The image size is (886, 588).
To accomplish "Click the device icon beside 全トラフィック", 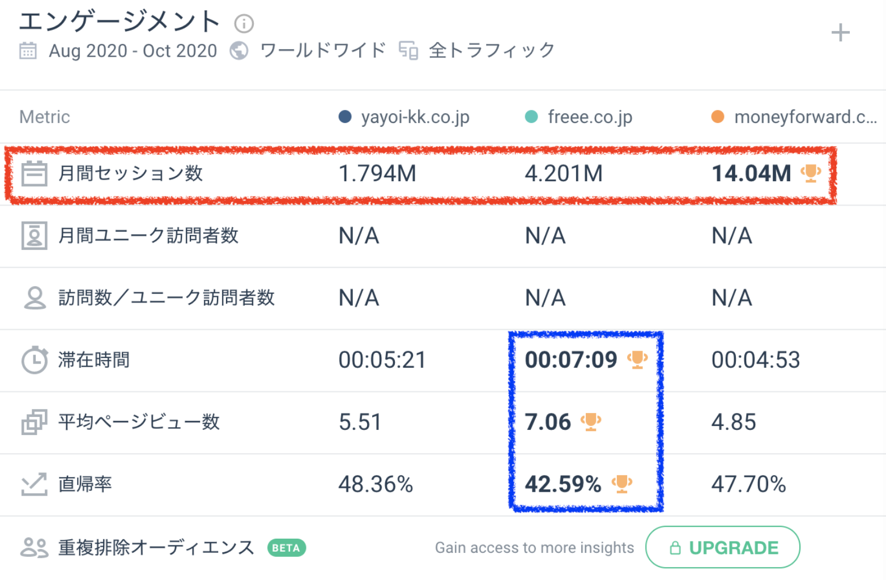I will 408,50.
